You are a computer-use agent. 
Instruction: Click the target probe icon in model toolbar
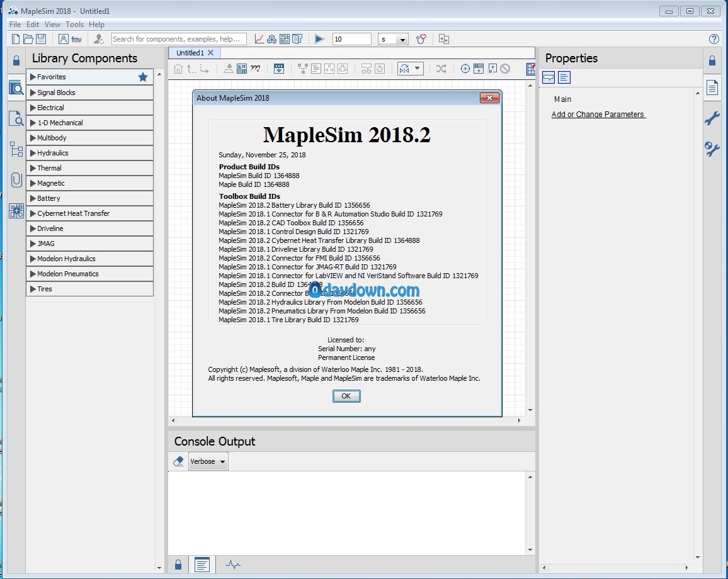click(465, 69)
